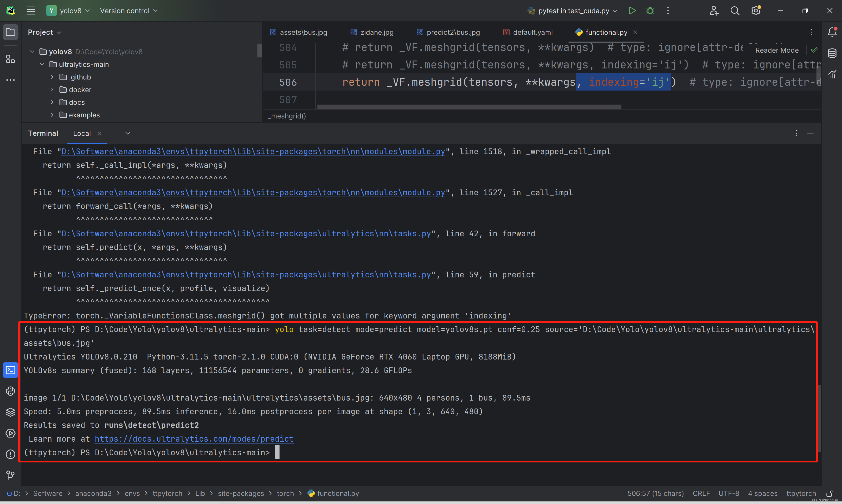Switch to predict2\bus.jpg tab
The height and width of the screenshot is (504, 842).
point(448,32)
